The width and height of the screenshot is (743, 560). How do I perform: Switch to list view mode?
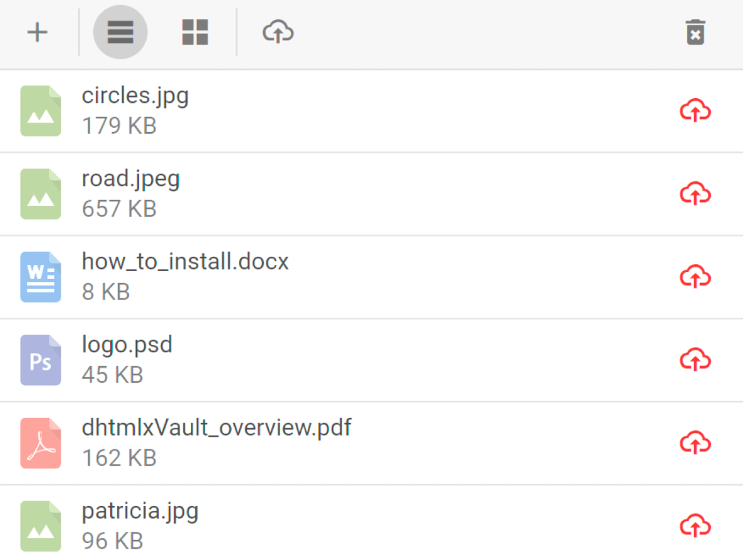coord(120,32)
